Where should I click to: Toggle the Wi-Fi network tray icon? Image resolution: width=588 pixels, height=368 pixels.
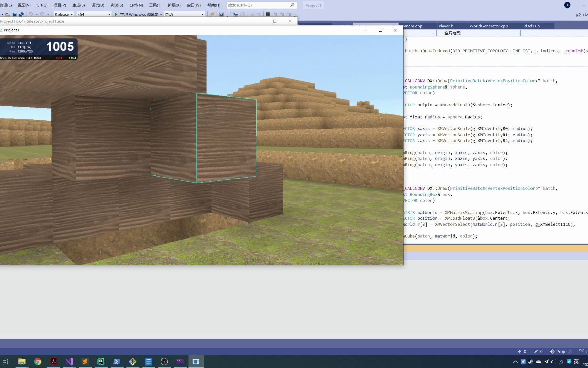pyautogui.click(x=561, y=362)
